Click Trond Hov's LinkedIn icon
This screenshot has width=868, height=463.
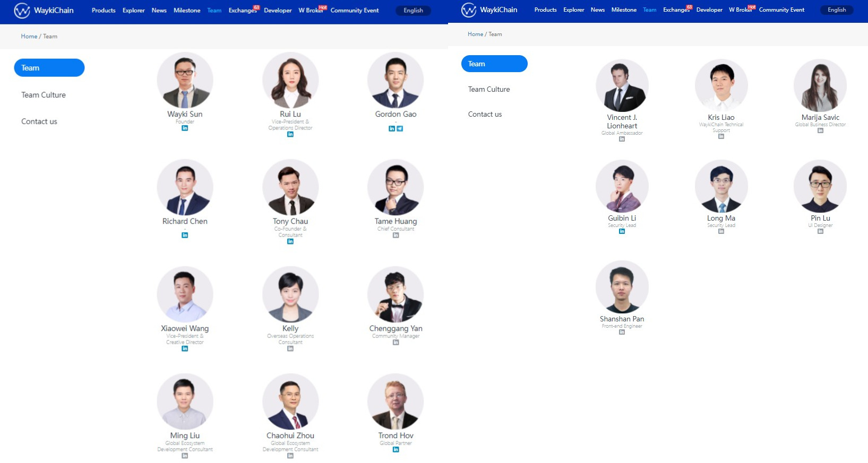click(x=396, y=449)
